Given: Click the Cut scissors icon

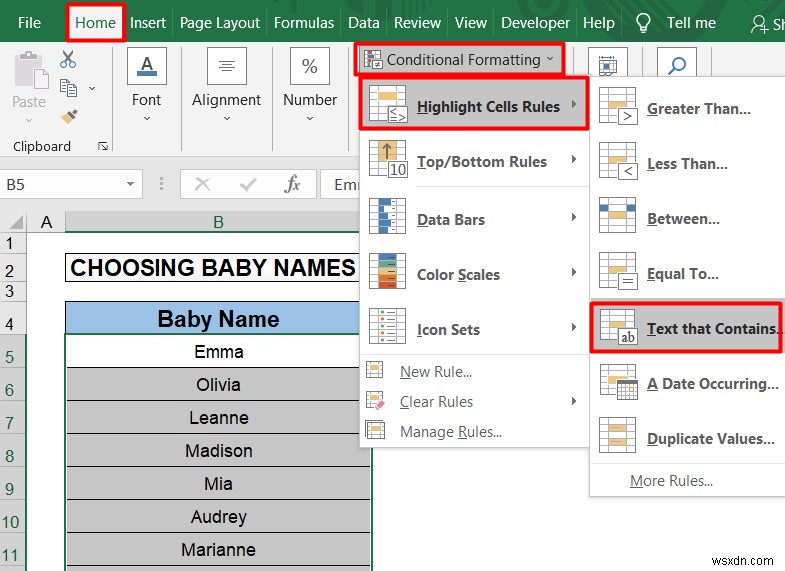Looking at the screenshot, I should pos(68,59).
